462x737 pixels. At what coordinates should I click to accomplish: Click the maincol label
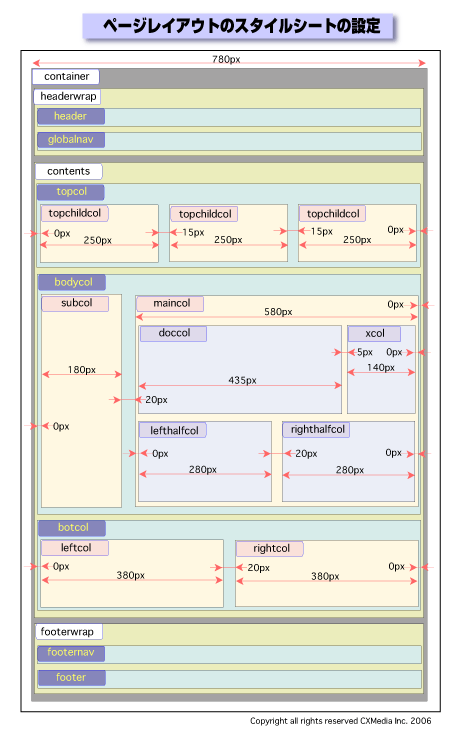pyautogui.click(x=170, y=304)
